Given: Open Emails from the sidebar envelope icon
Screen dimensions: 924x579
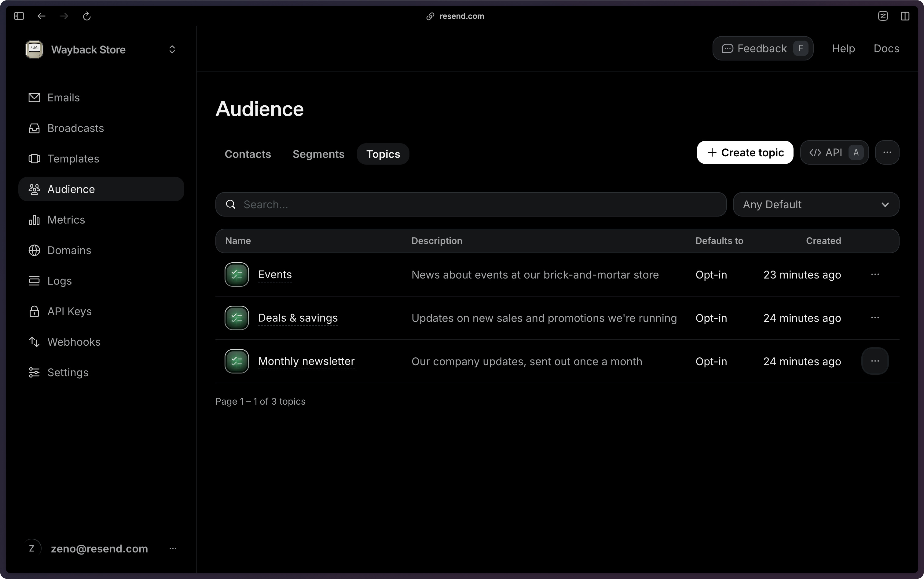Looking at the screenshot, I should point(35,98).
